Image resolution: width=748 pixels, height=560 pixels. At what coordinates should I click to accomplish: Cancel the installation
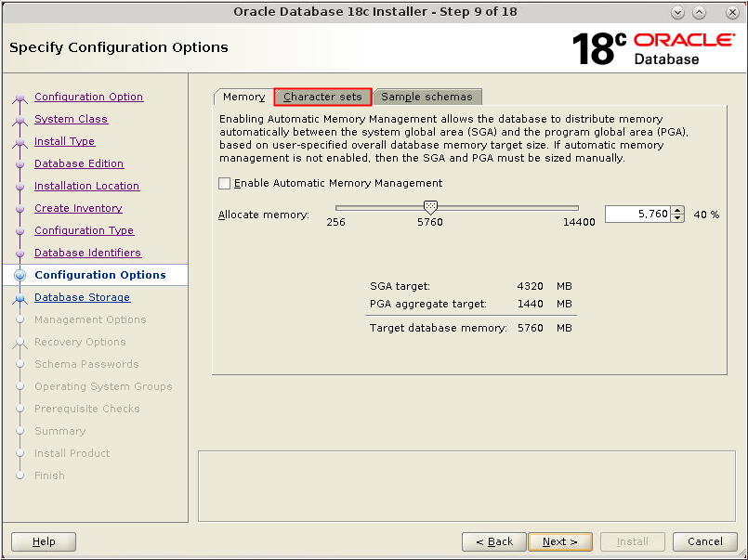[704, 541]
